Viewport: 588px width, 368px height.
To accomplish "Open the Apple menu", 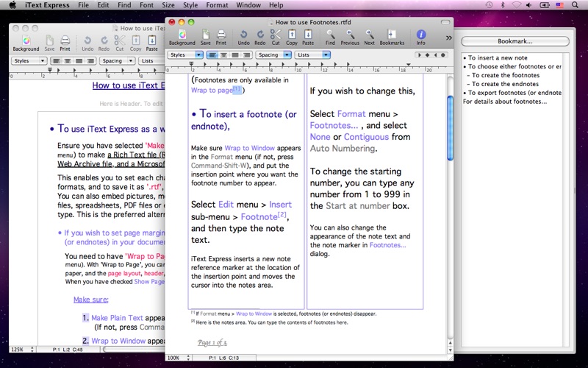I will pos(12,5).
